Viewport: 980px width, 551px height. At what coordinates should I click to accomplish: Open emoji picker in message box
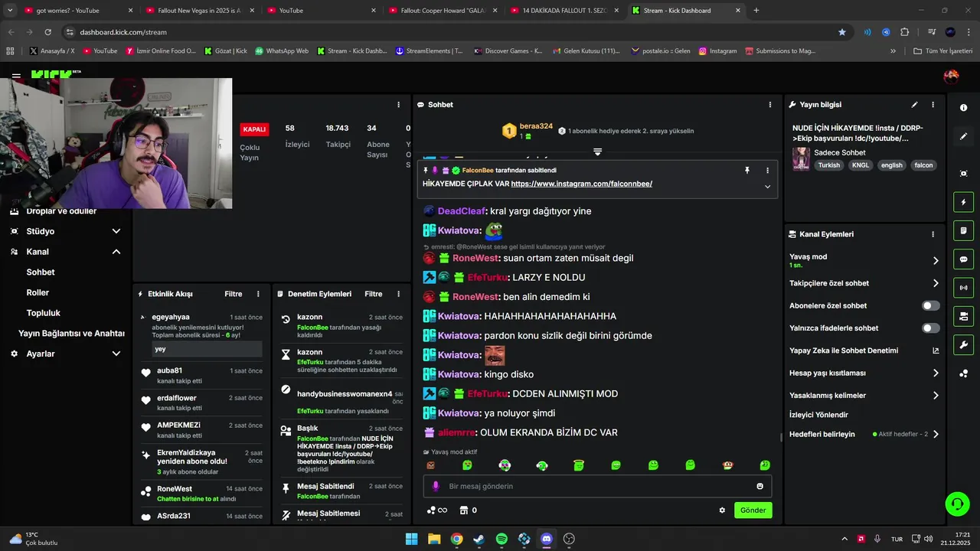click(x=759, y=486)
